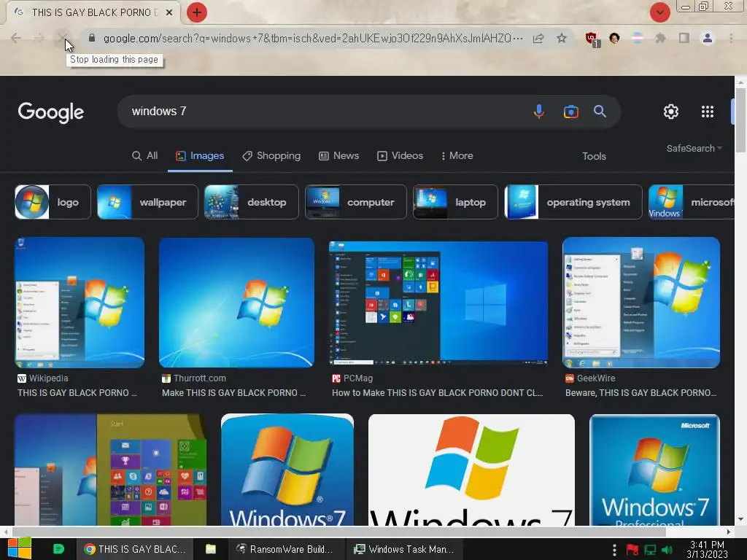Image resolution: width=747 pixels, height=560 pixels.
Task: Click the red flag tray icon
Action: pyautogui.click(x=632, y=550)
